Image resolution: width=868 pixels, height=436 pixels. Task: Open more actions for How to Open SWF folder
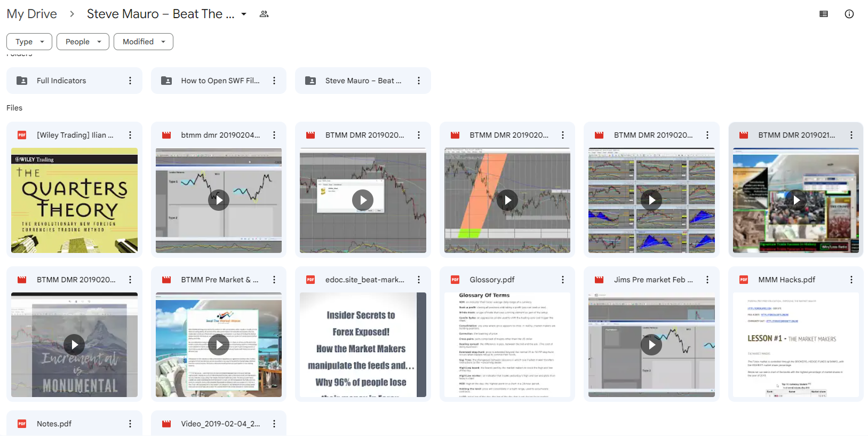[x=274, y=81]
